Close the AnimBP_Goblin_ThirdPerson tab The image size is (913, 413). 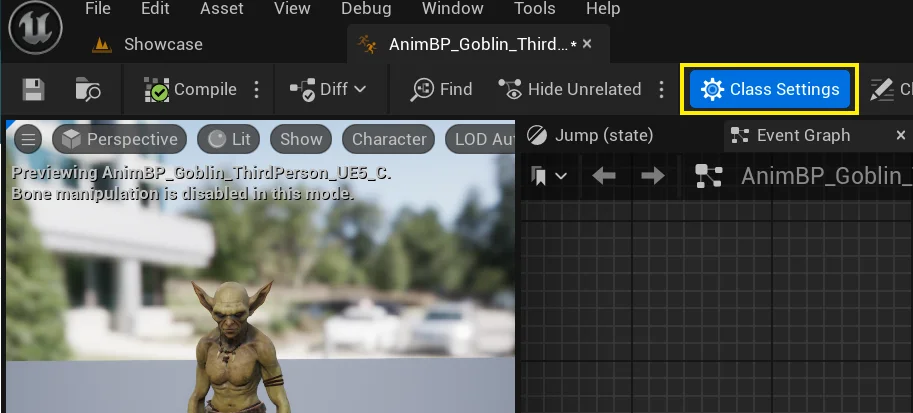click(587, 44)
